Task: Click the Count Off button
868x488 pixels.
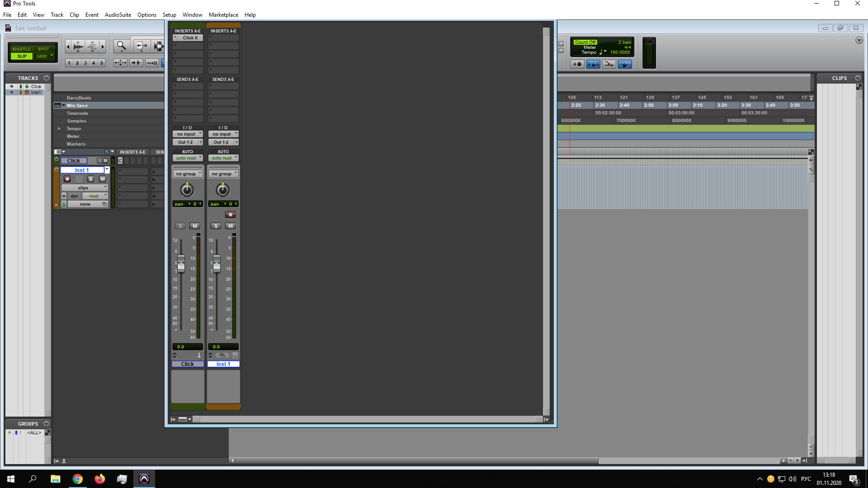Action: pyautogui.click(x=585, y=42)
